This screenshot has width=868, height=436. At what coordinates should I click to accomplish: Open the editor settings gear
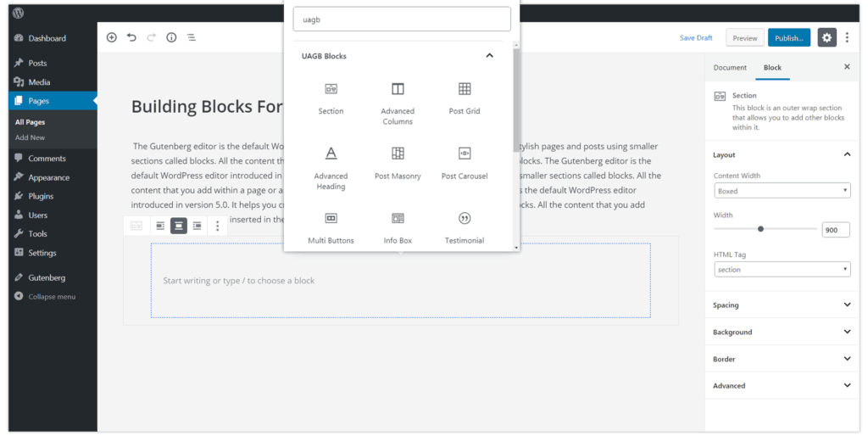(x=826, y=37)
